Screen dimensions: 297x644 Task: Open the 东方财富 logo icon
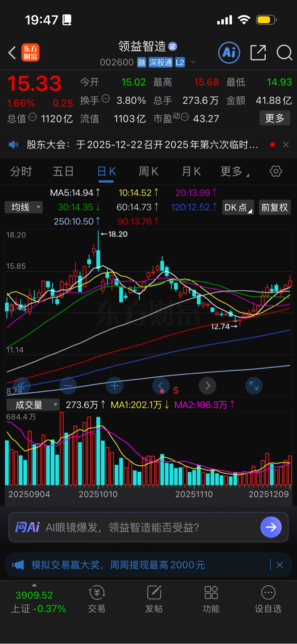30,53
